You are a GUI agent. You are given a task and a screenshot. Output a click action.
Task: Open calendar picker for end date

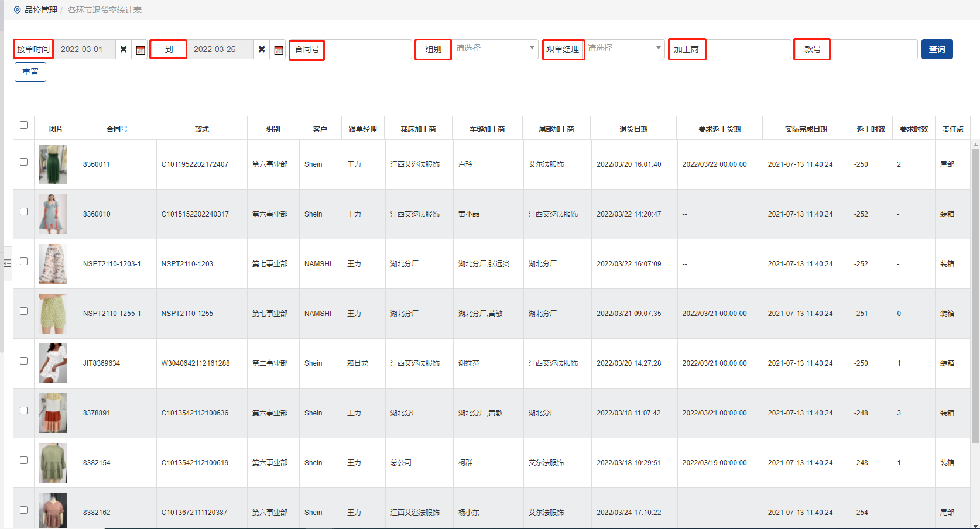click(279, 50)
